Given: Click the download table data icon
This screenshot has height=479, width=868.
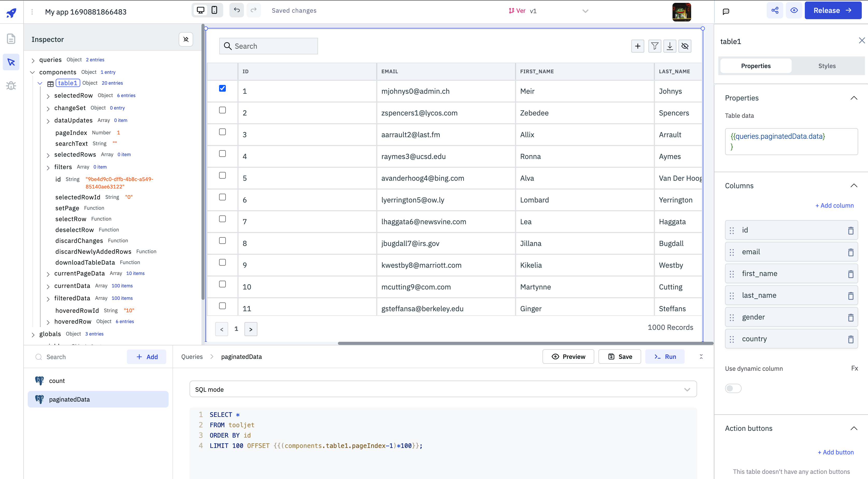Looking at the screenshot, I should (670, 46).
